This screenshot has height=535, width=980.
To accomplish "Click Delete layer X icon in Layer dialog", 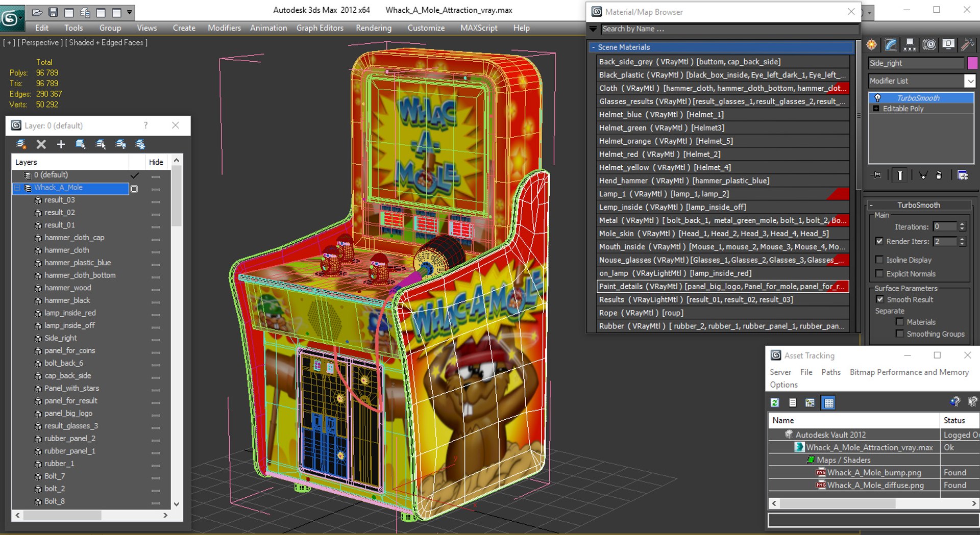I will tap(41, 144).
